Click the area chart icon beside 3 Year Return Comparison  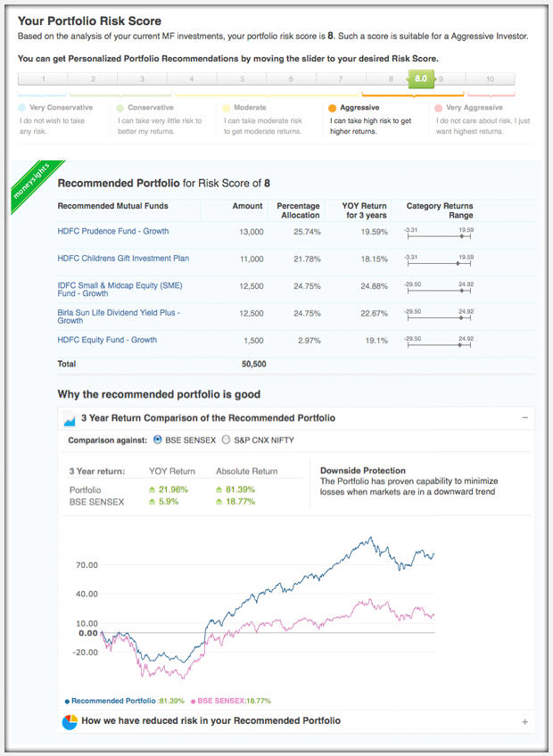click(x=70, y=419)
